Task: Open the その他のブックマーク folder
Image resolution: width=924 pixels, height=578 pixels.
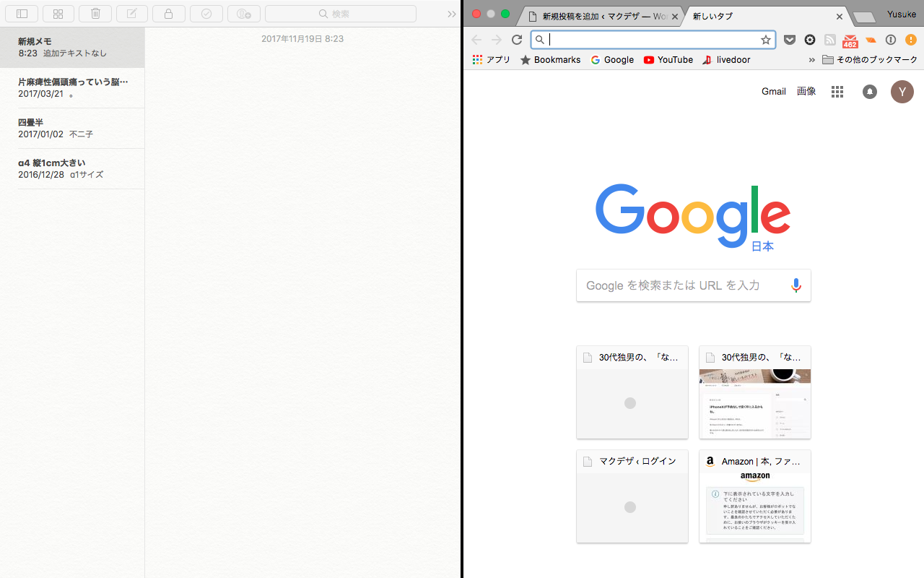Action: 870,60
